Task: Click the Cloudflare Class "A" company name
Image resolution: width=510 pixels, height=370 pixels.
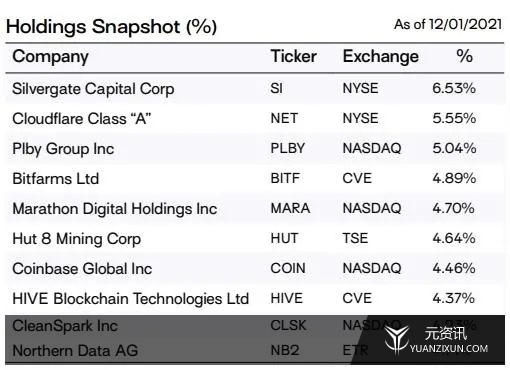Action: (82, 119)
